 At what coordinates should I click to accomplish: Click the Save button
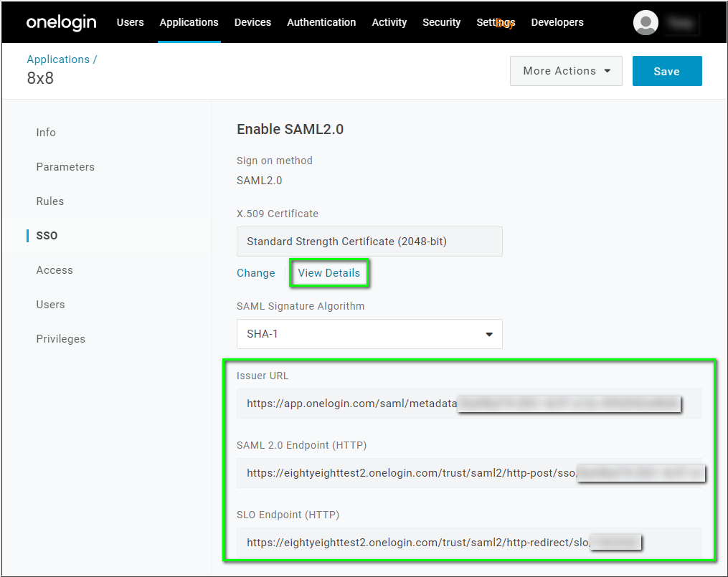[x=667, y=71]
